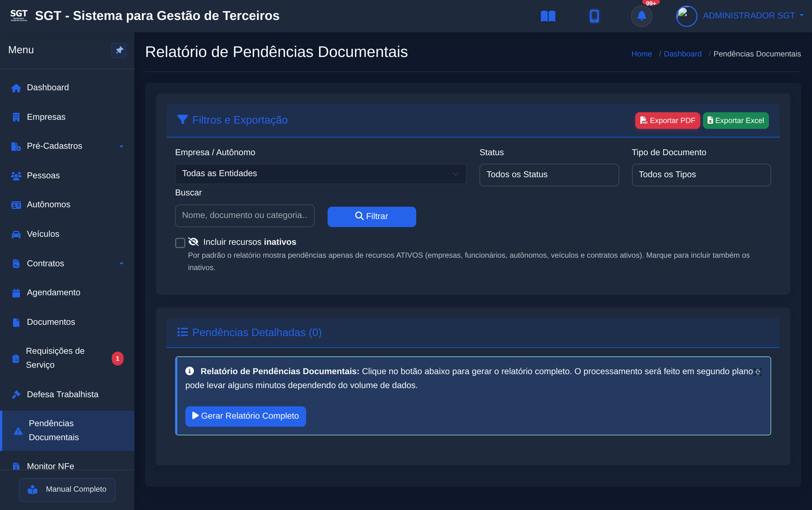Open Agendamento menu entry

tap(67, 293)
